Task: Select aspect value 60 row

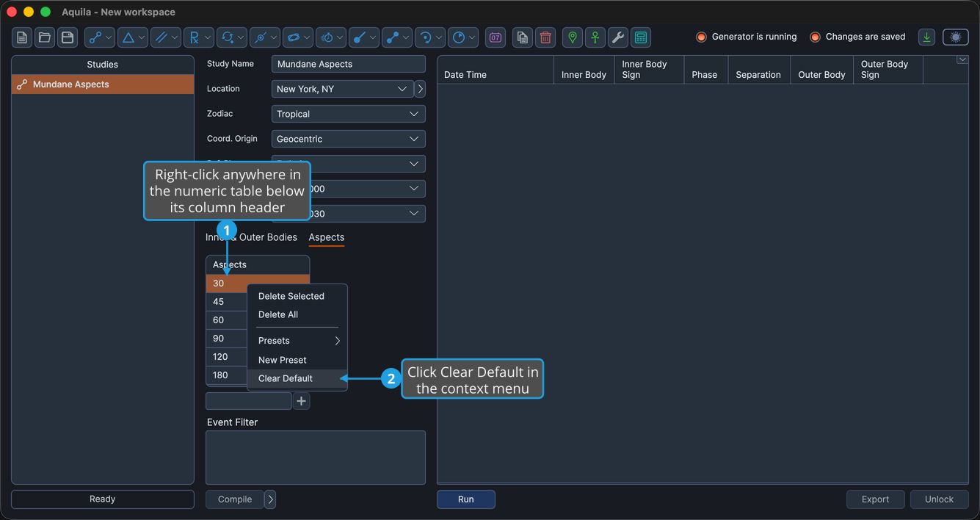Action: (227, 320)
